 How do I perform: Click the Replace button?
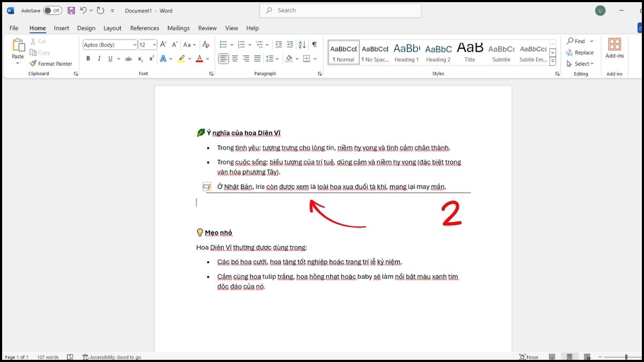(580, 53)
